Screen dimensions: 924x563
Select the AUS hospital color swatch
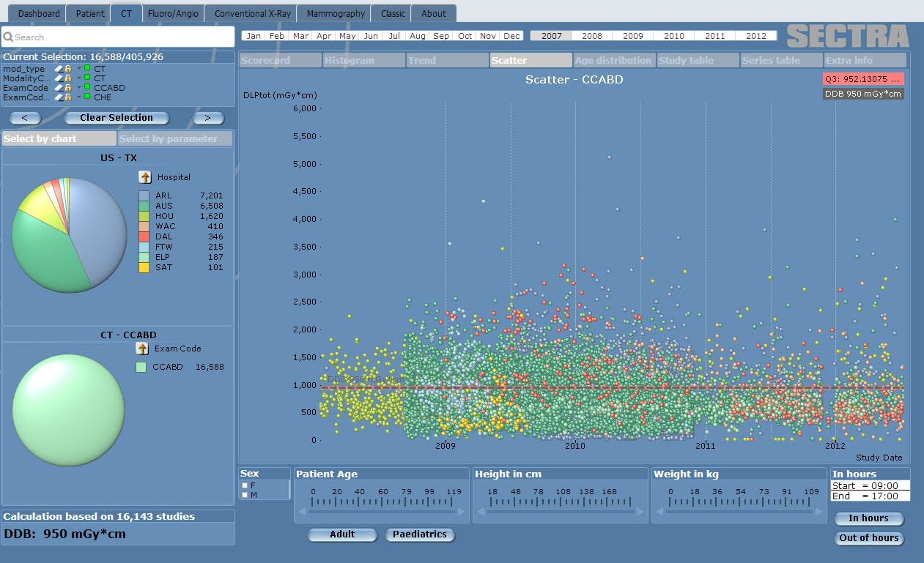[144, 206]
